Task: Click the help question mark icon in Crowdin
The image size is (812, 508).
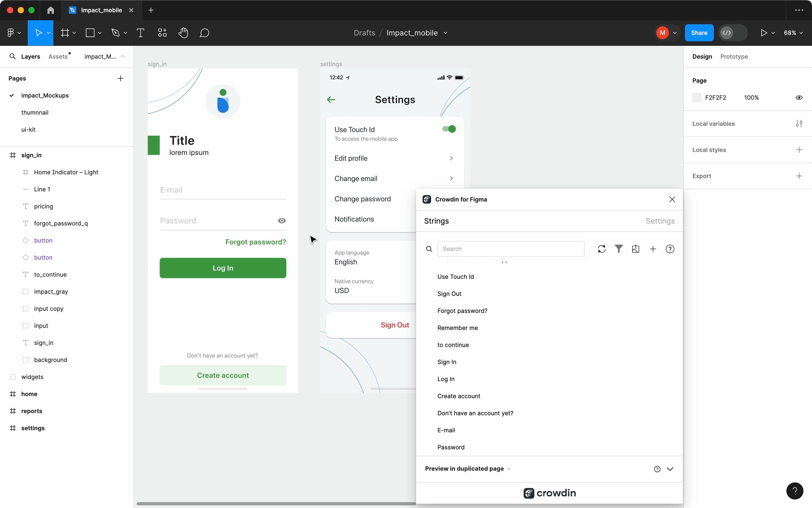Action: (670, 249)
